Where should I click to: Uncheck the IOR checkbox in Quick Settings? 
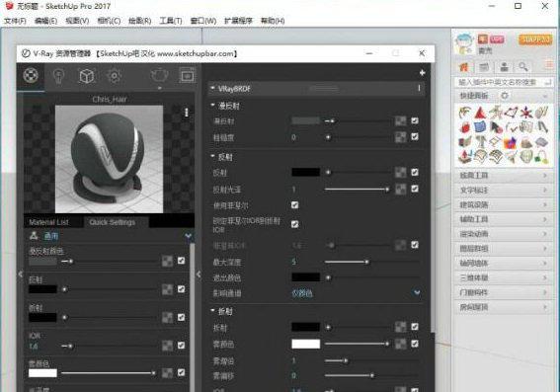click(x=182, y=346)
